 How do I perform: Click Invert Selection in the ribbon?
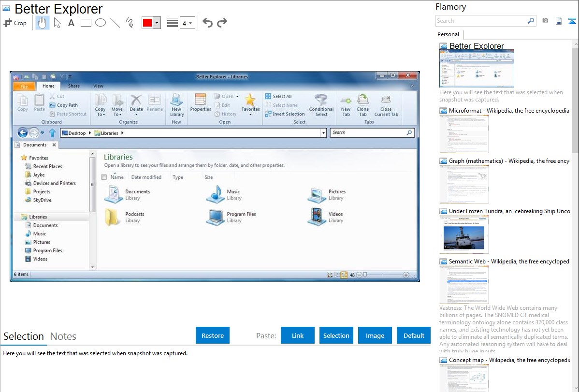[x=285, y=114]
